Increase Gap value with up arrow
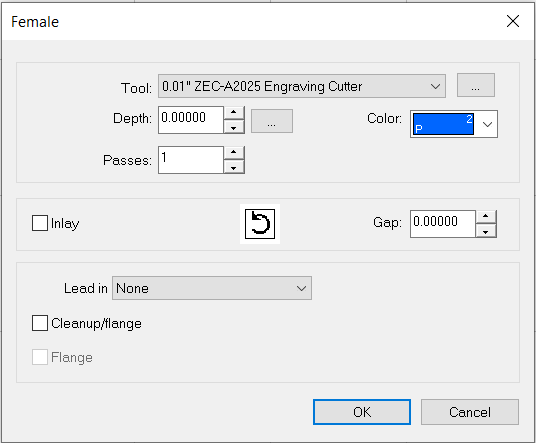 [x=486, y=216]
